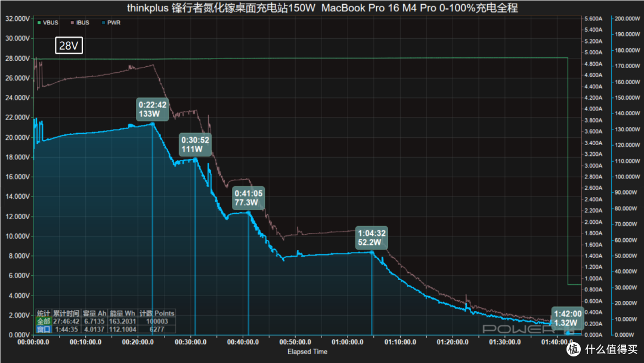Screen dimensions: 644x363
Task: Click the 28.000V voltage axis label
Action: click(17, 59)
